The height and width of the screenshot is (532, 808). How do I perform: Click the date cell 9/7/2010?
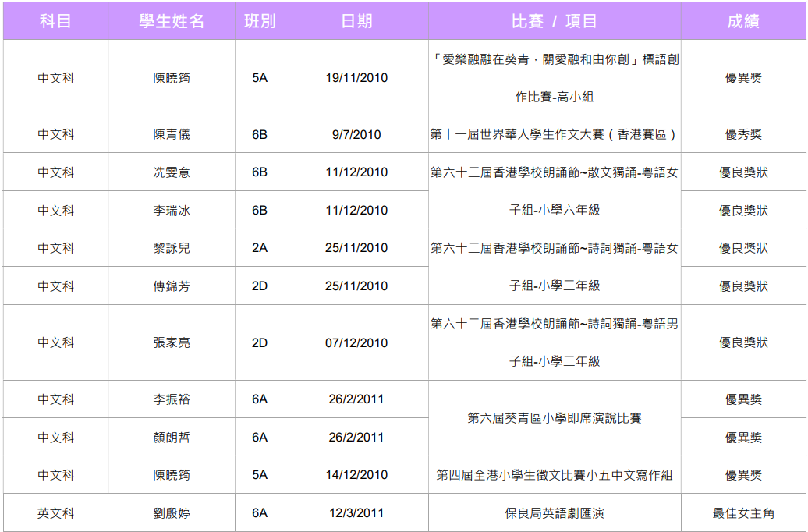pos(356,134)
